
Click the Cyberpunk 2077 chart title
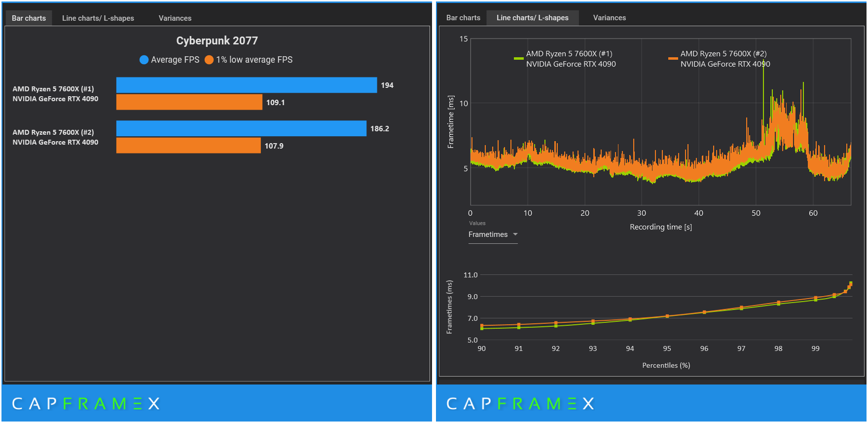[217, 40]
